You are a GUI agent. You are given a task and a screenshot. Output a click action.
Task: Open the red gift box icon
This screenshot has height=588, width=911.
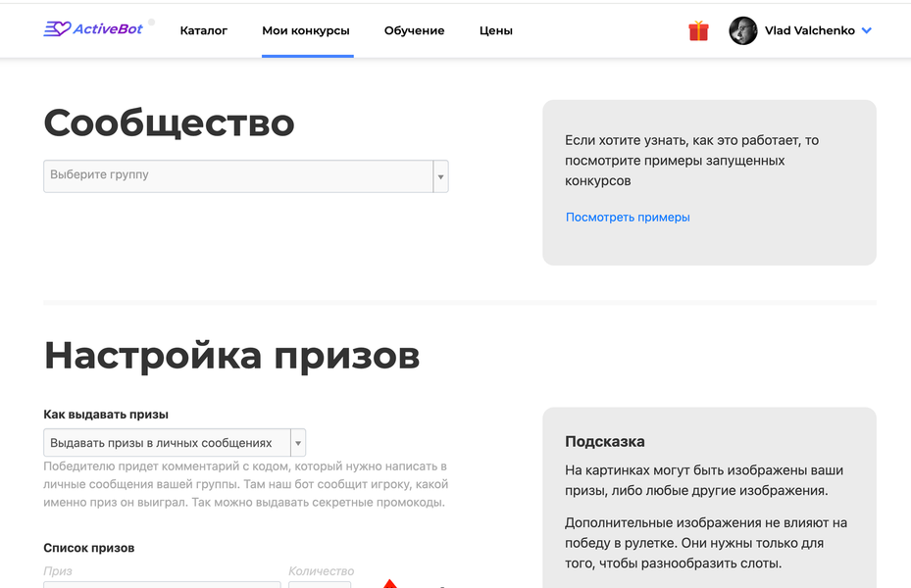pos(698,30)
